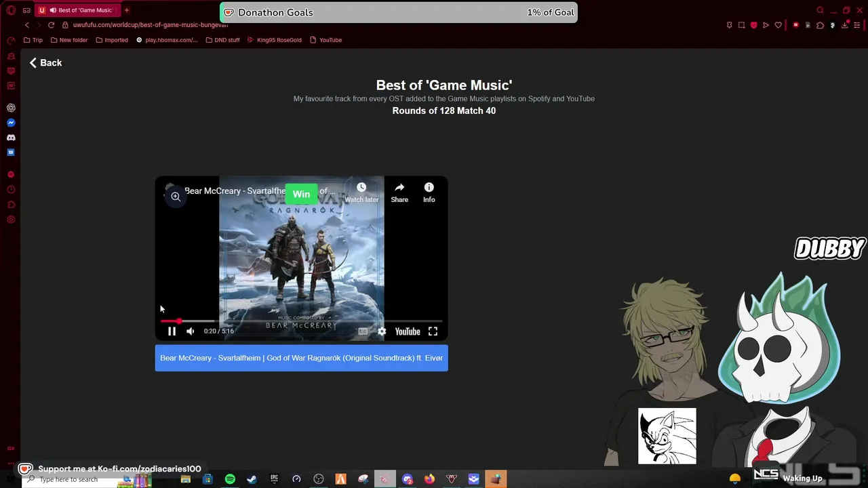
Task: Open Easy Setup sliders icon
Action: pyautogui.click(x=857, y=25)
